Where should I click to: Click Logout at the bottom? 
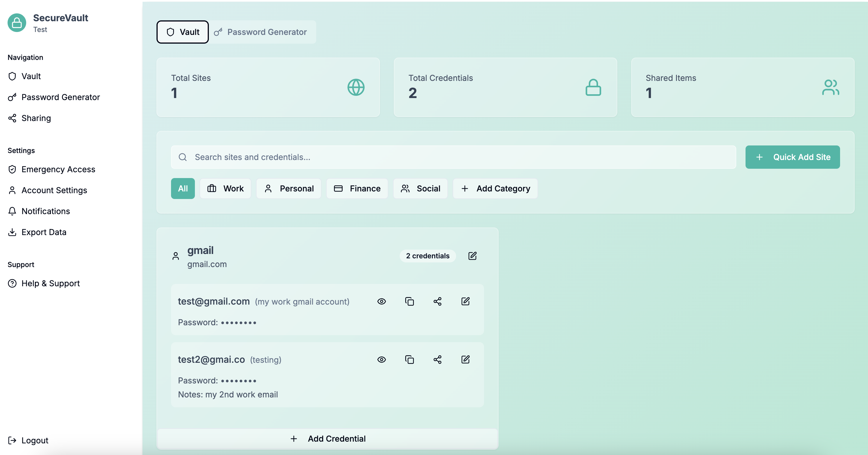34,440
